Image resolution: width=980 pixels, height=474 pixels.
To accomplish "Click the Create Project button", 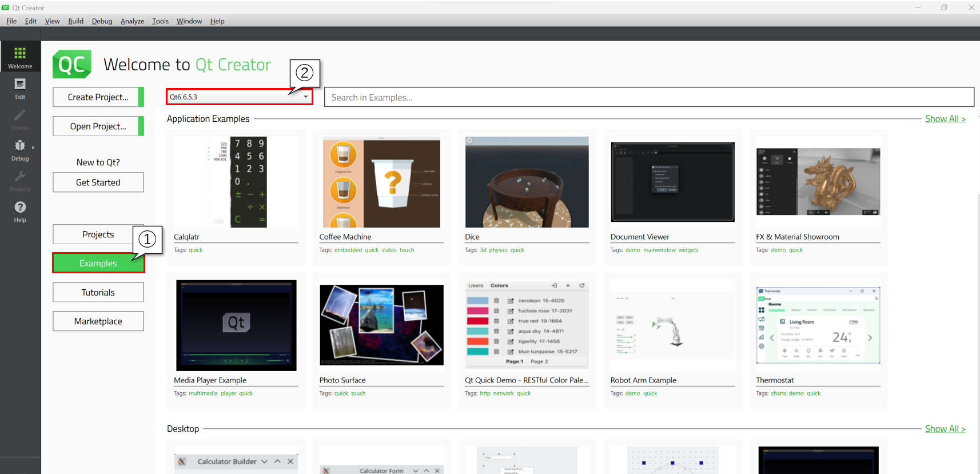I will [98, 97].
